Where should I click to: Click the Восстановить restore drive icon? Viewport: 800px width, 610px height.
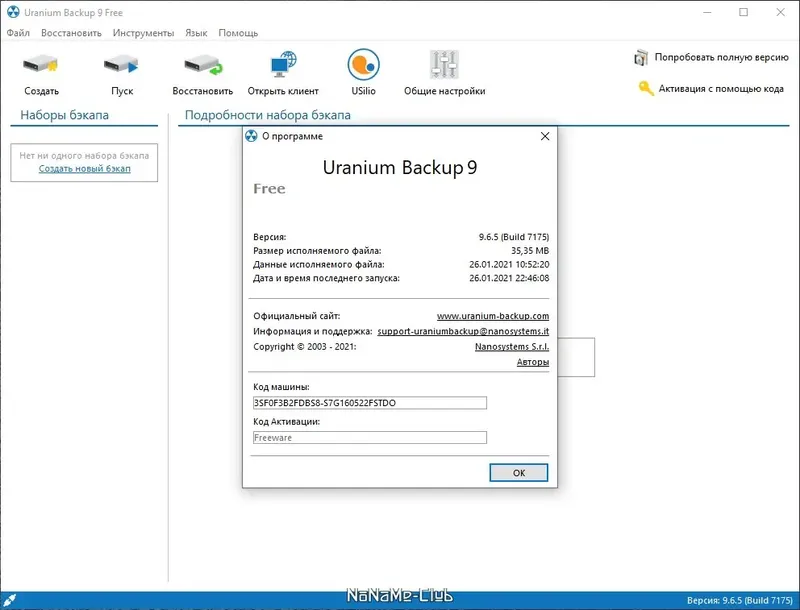(203, 65)
